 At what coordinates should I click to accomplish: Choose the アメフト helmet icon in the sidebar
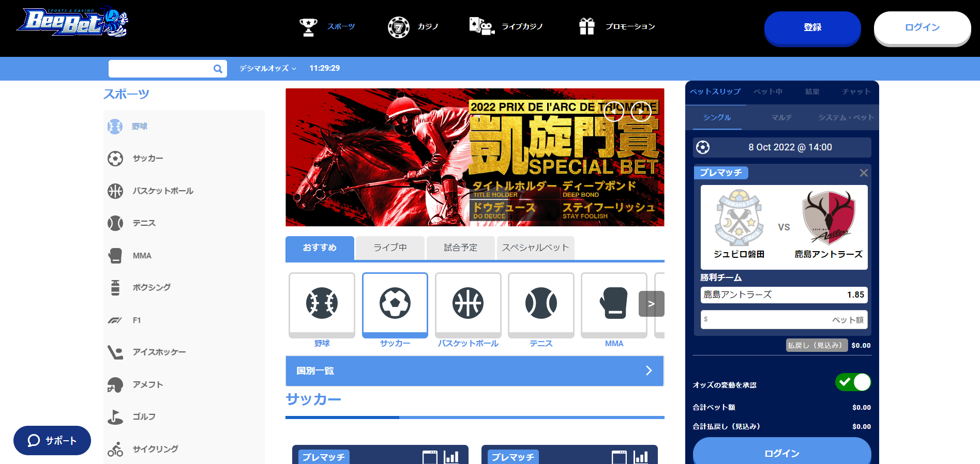pyautogui.click(x=115, y=384)
